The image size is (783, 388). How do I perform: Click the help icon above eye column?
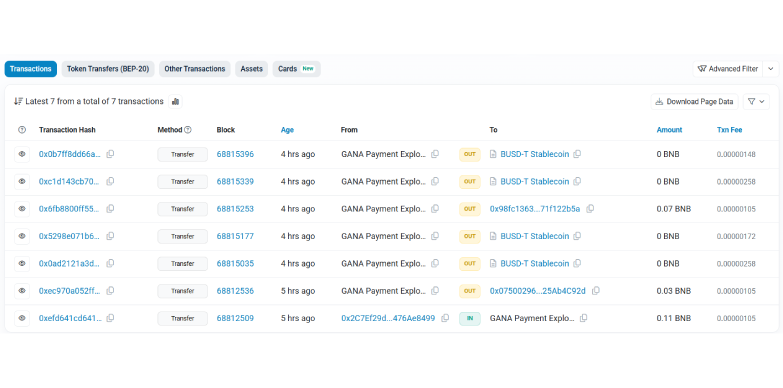tap(22, 130)
